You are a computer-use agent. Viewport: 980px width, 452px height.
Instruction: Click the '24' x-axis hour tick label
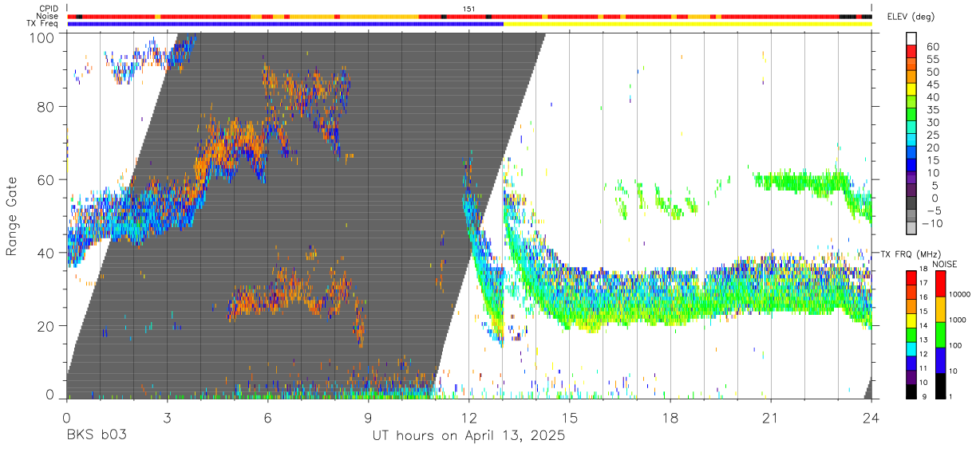pos(871,418)
